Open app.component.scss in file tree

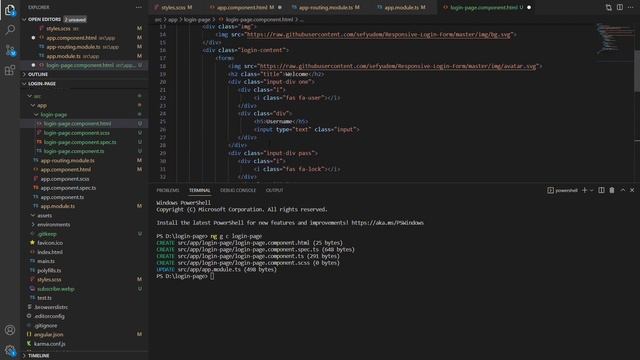65,179
